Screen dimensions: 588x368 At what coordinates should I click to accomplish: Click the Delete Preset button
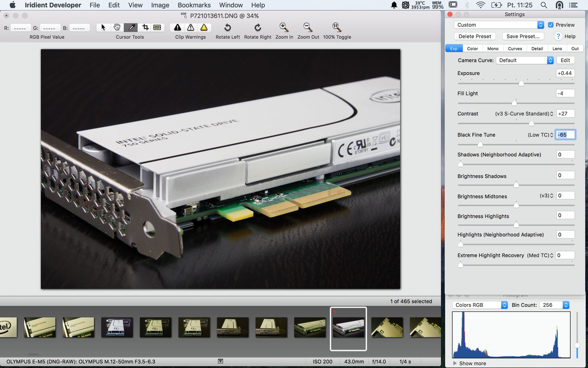(475, 36)
